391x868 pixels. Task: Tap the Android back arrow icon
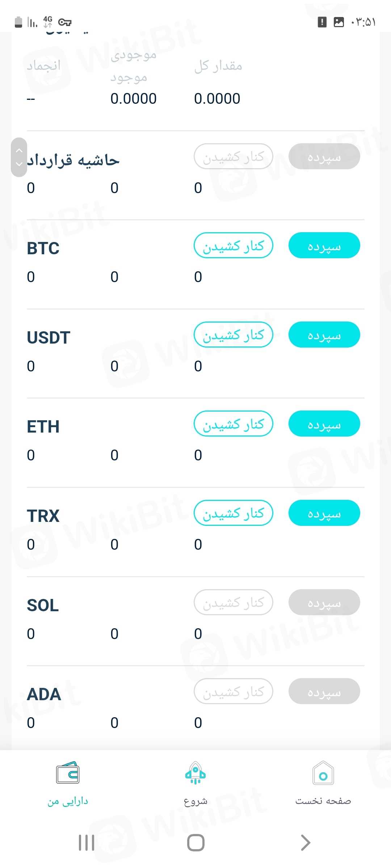click(x=306, y=843)
